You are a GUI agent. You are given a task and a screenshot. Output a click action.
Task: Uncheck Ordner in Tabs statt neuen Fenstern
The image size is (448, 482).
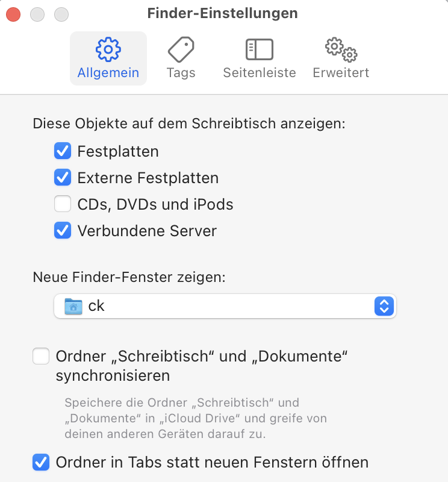[x=41, y=463]
